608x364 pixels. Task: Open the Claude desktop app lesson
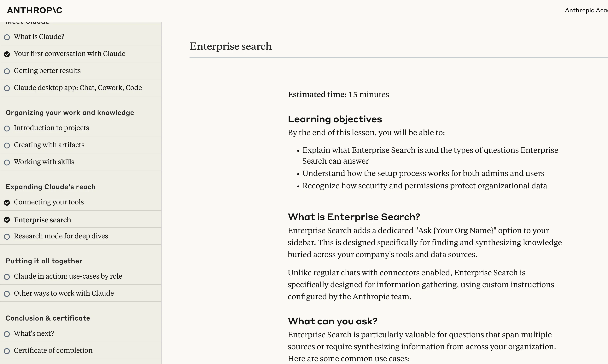(x=78, y=88)
